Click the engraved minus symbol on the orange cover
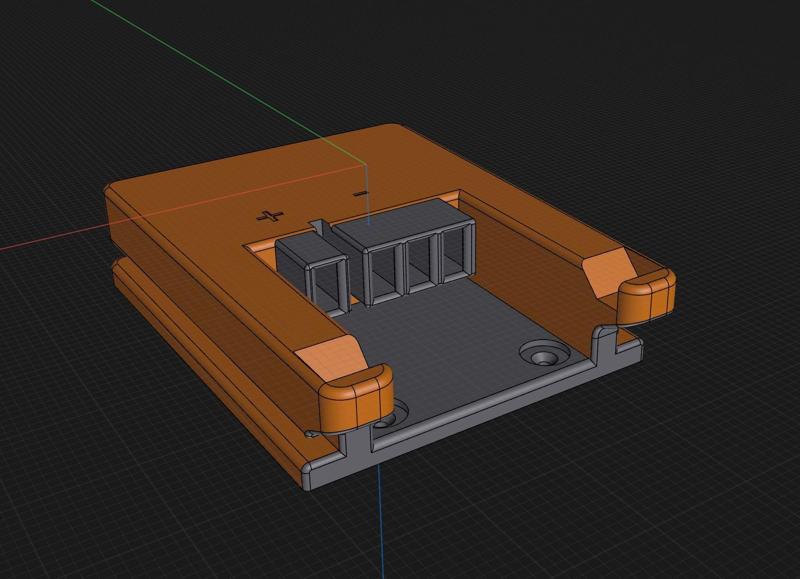The width and height of the screenshot is (800, 579). (362, 191)
